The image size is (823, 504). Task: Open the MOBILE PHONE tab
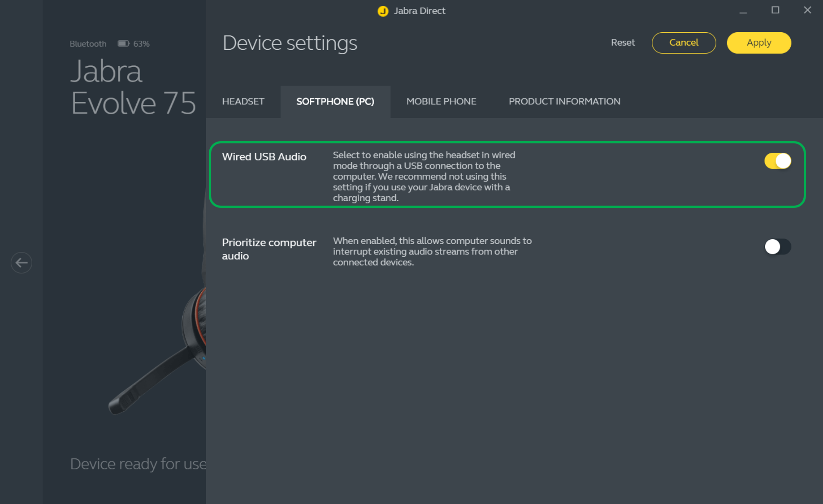pyautogui.click(x=441, y=102)
